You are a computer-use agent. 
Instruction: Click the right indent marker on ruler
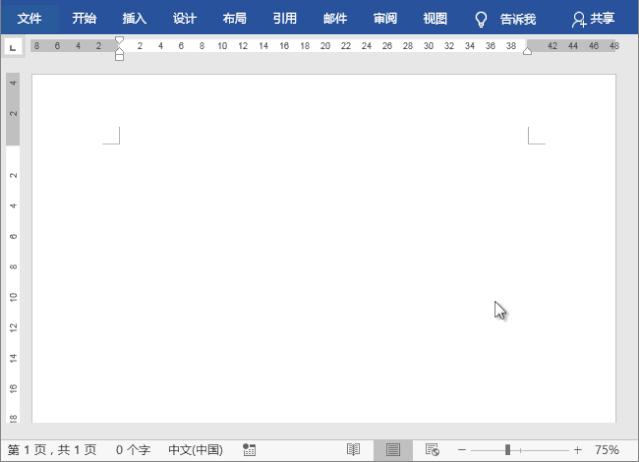[x=527, y=51]
